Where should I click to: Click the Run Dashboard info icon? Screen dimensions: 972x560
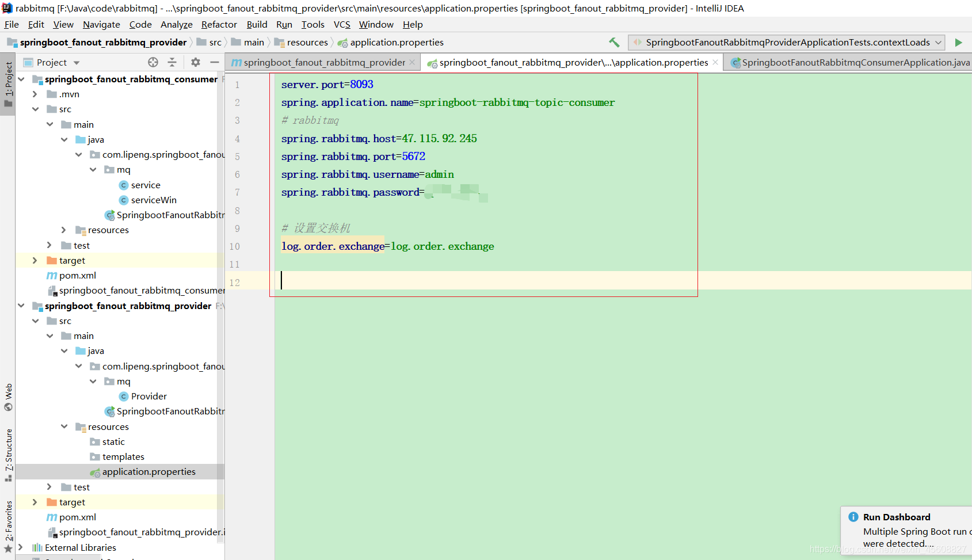click(853, 517)
